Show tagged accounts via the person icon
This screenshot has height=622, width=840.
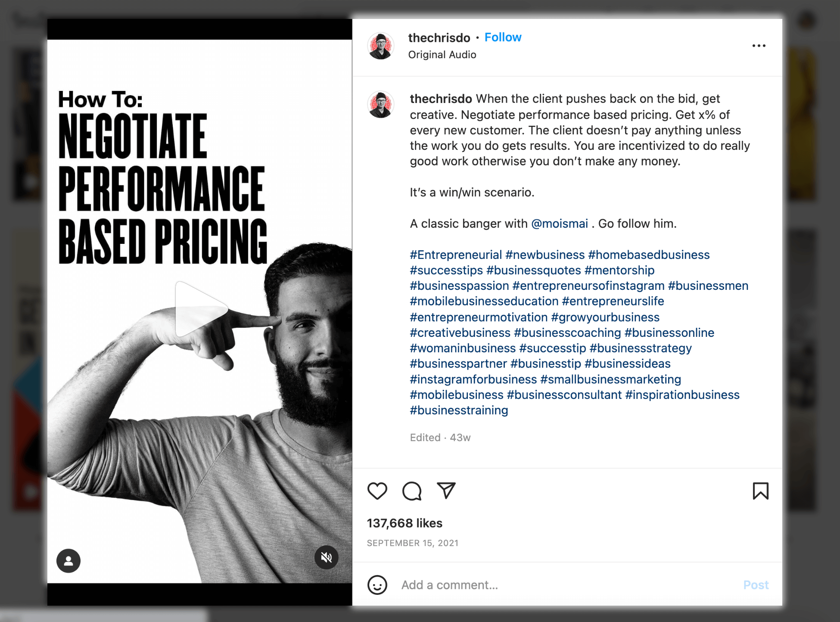pos(68,560)
